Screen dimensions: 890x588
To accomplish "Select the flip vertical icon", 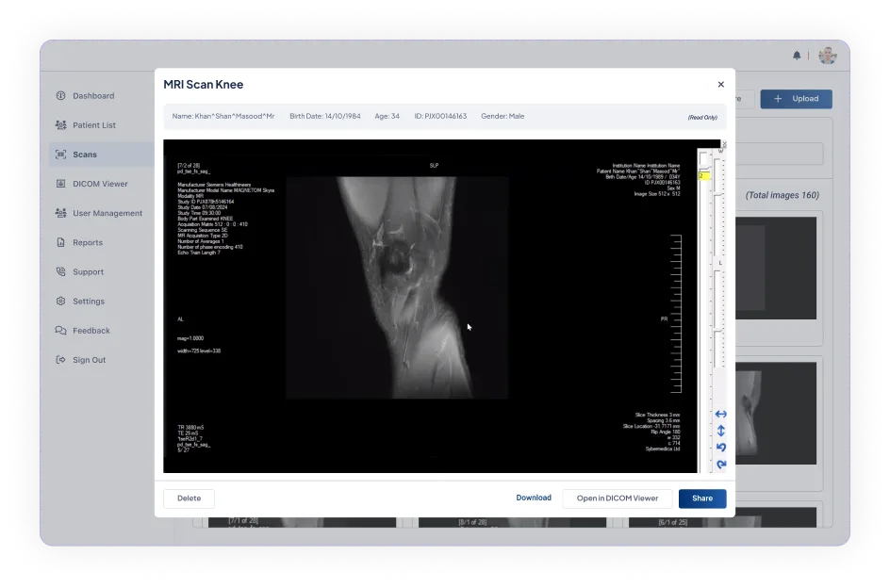I will (721, 430).
